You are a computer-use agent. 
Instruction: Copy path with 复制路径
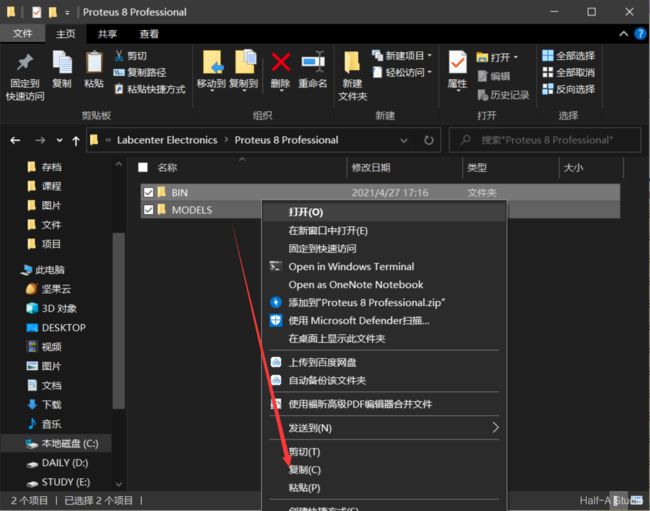click(140, 73)
